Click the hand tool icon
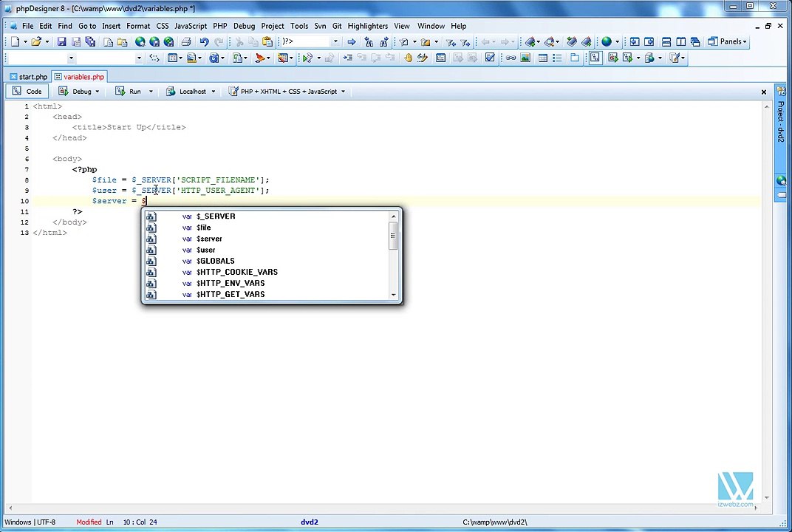 tap(408, 58)
